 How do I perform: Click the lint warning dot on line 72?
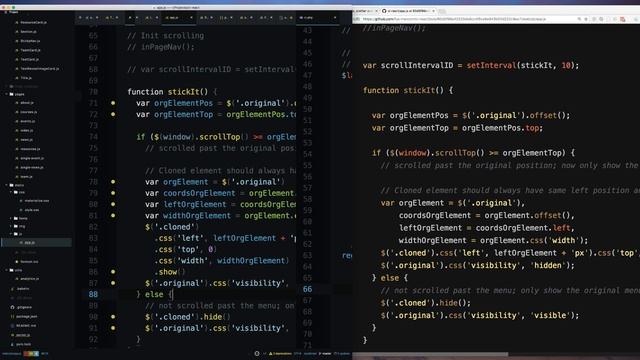113,114
